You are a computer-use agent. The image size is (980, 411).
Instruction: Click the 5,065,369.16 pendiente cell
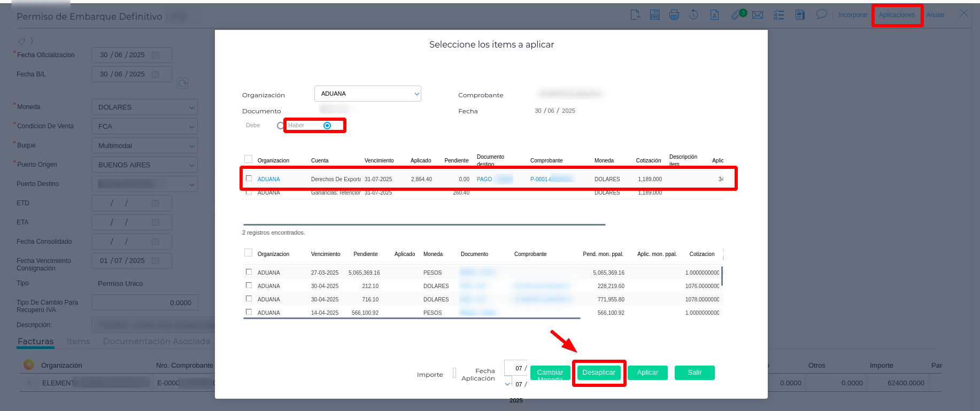(364, 273)
